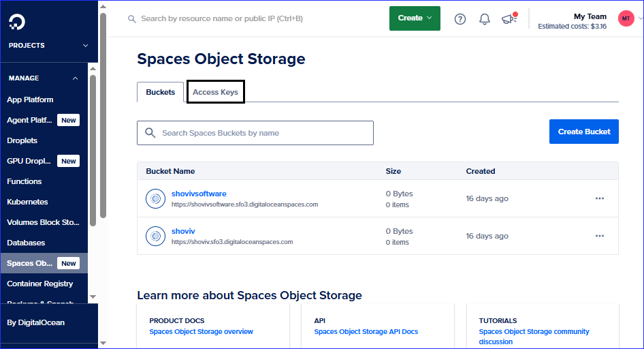Click the shoviv bucket icon
Image resolution: width=644 pixels, height=349 pixels.
[x=156, y=237]
